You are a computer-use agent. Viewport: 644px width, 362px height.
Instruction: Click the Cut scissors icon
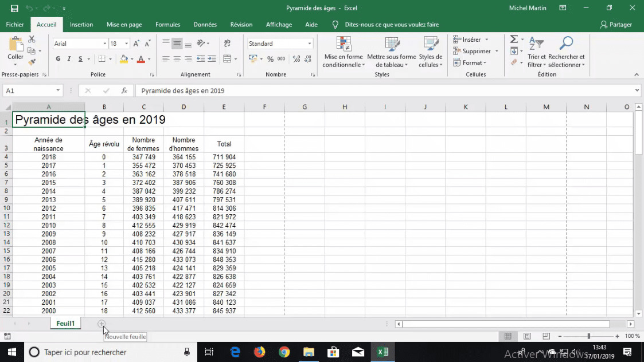coord(32,40)
